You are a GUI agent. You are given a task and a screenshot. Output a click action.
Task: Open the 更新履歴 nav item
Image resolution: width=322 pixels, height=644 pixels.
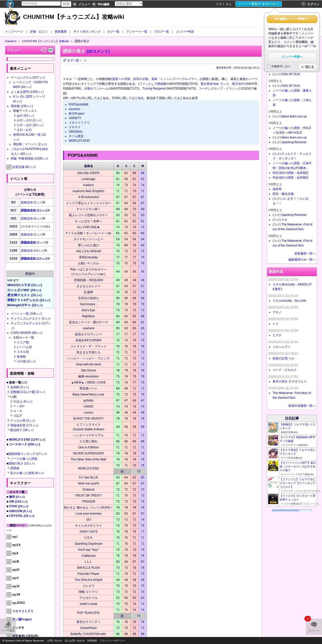[61, 32]
